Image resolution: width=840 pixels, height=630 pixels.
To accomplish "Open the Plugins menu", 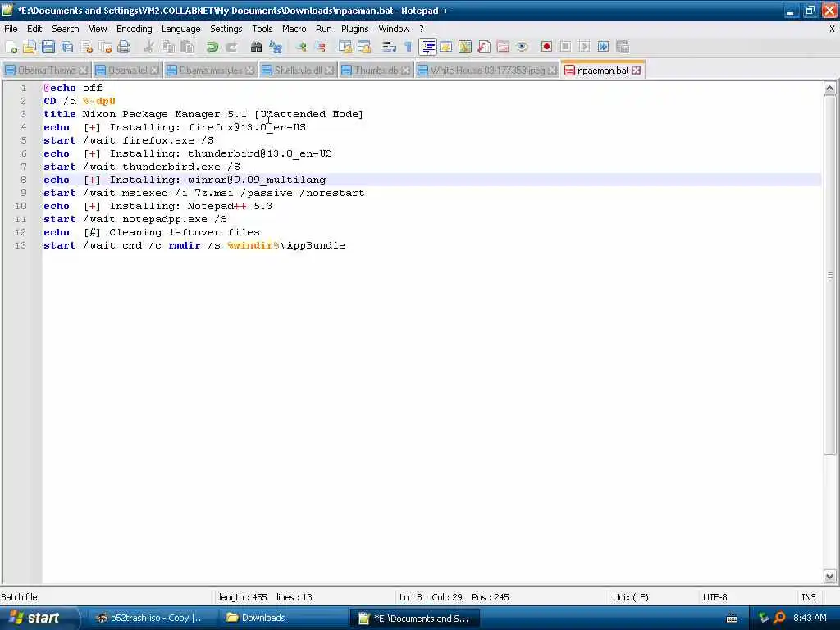I will (x=354, y=29).
